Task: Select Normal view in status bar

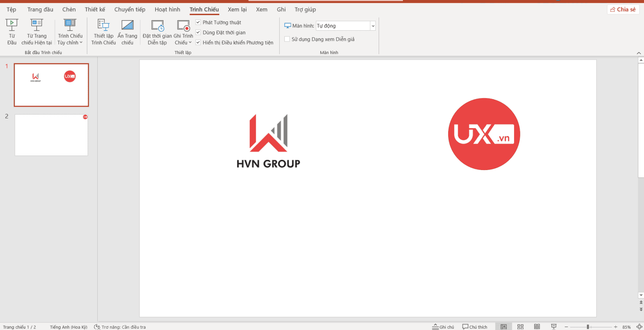Action: coord(503,326)
